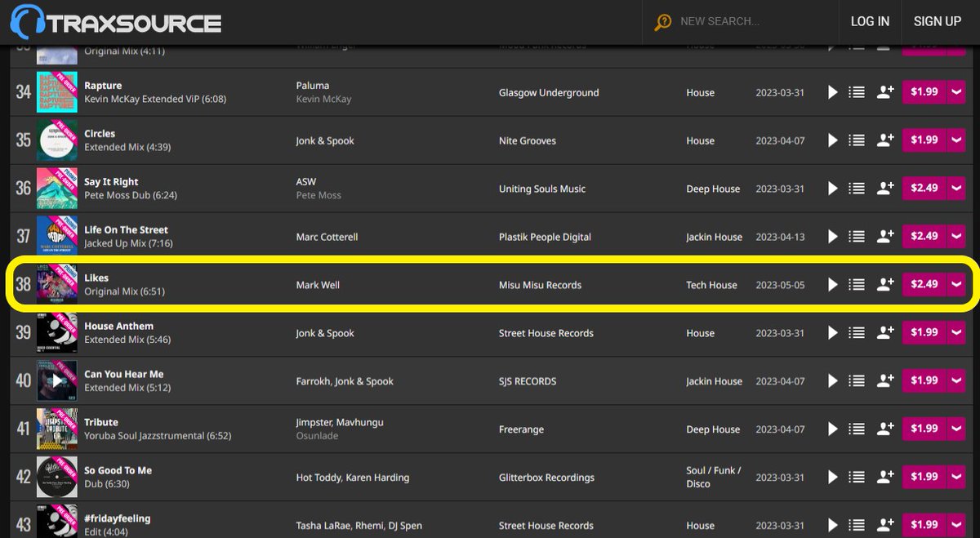980x538 pixels.
Task: Open the SIGN UP page
Action: (x=937, y=21)
